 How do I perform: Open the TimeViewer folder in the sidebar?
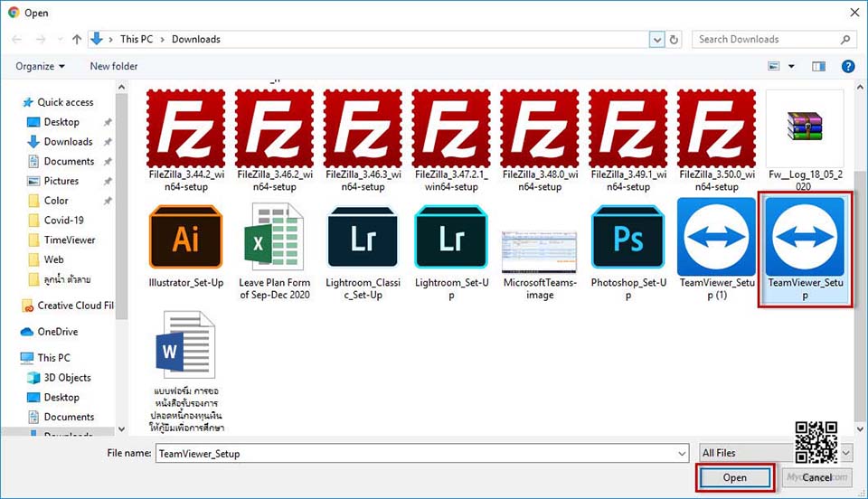coord(61,240)
